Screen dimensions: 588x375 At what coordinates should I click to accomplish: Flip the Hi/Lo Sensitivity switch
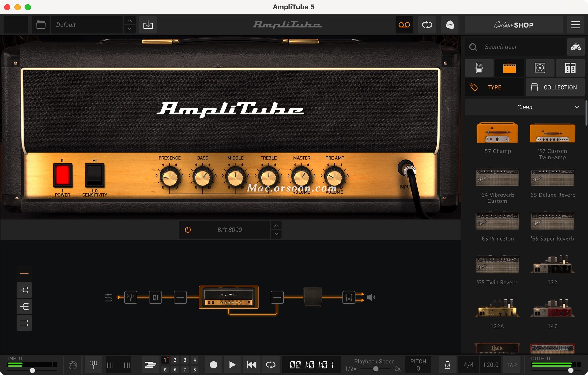tap(95, 175)
